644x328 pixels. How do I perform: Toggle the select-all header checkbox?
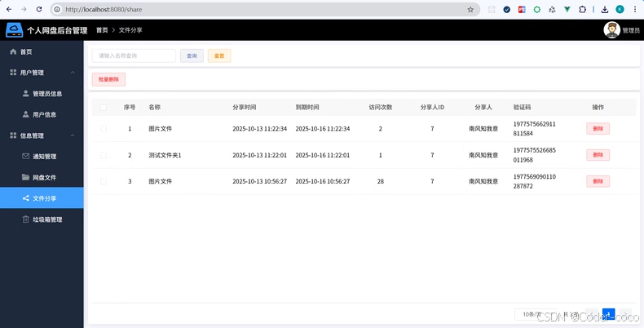(104, 107)
